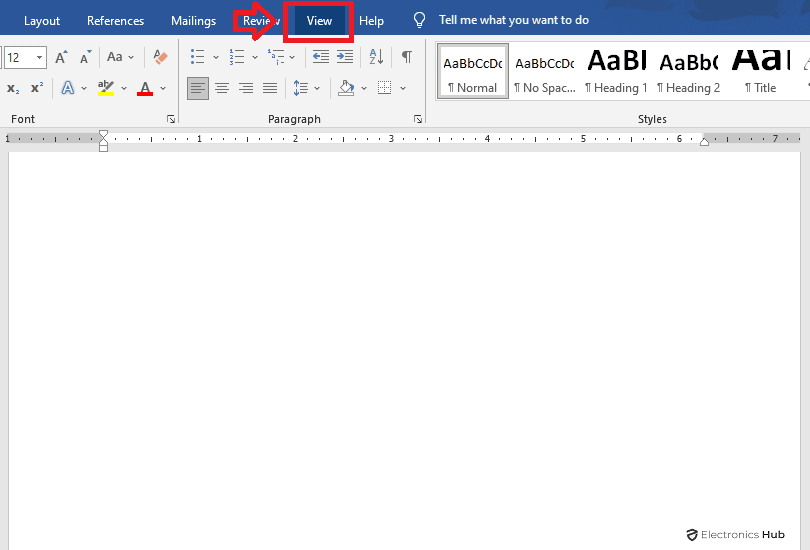This screenshot has height=550, width=810.
Task: Open the Paragraph settings dialog launcher
Action: pyautogui.click(x=418, y=119)
